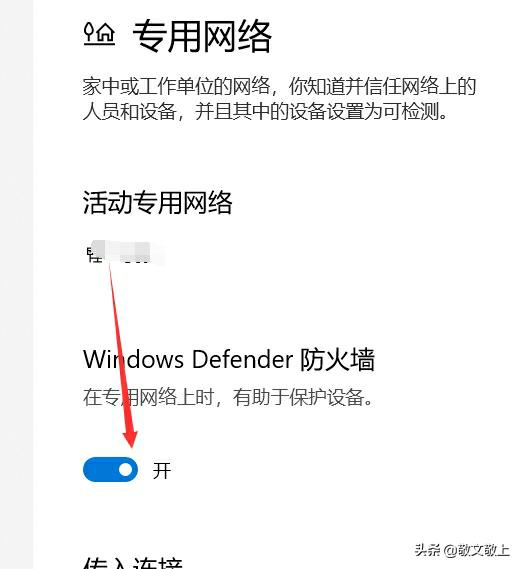Turn off Windows Defender firewall toggle

click(110, 469)
